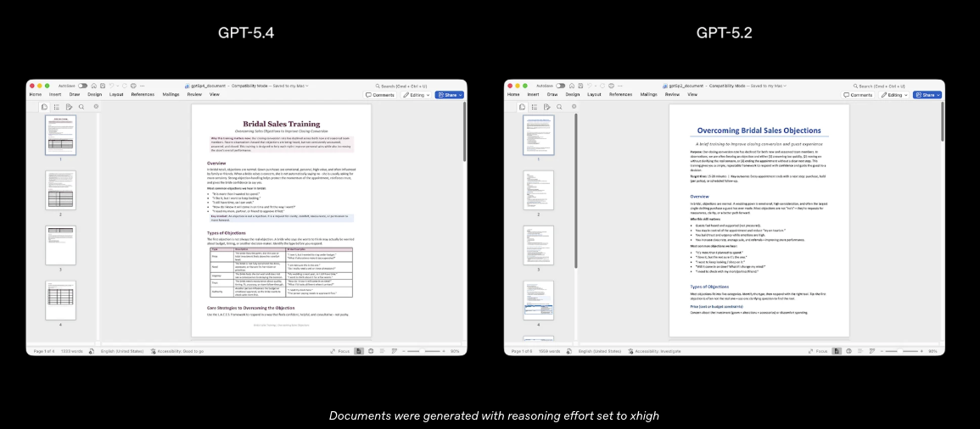Open the saved-location dropdown beside gpt5p2_document title

(x=785, y=86)
